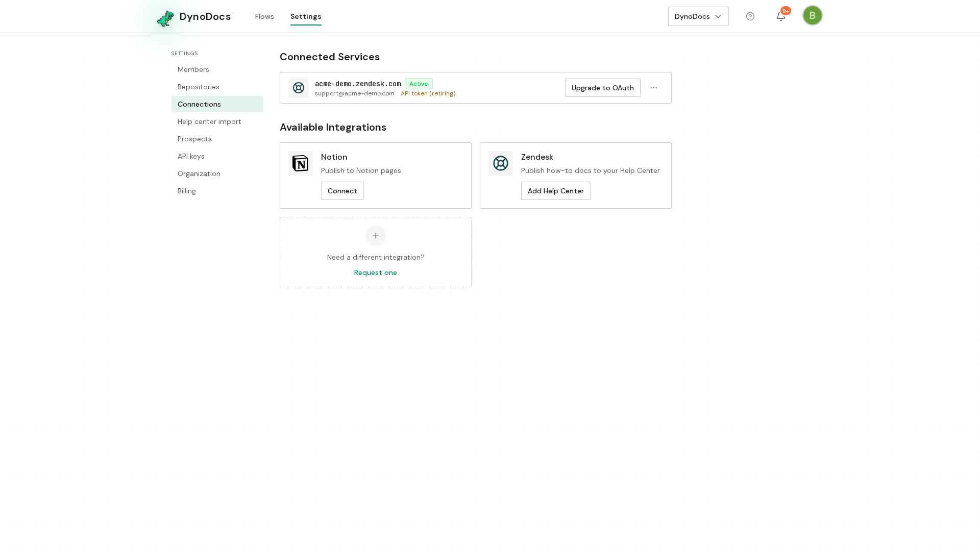Select the Settings tab

tap(306, 16)
